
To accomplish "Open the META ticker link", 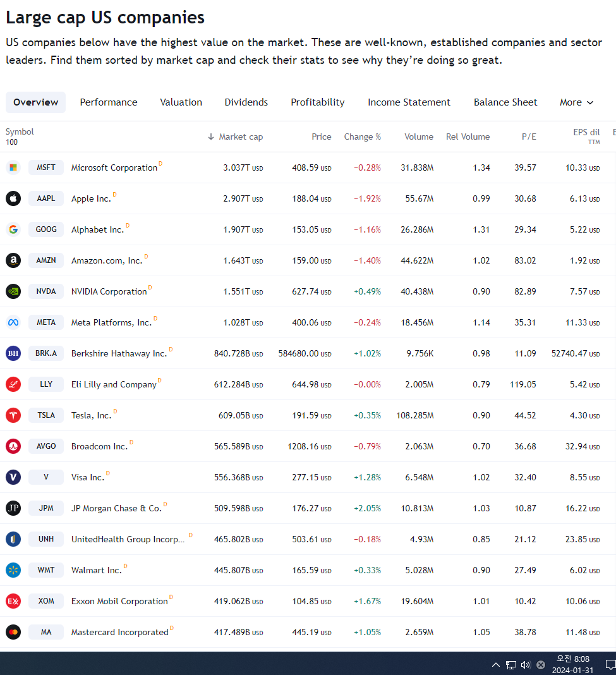I will [46, 322].
